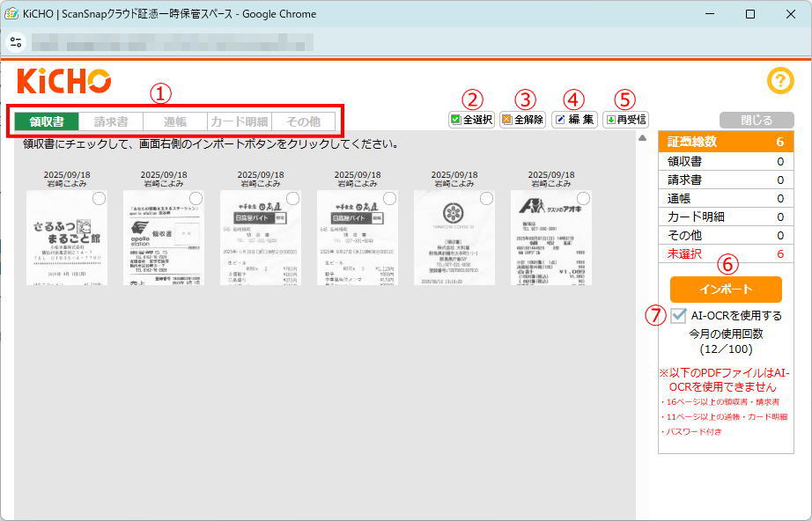This screenshot has width=812, height=521.
Task: Open the browser site information icon
Action: (x=17, y=41)
